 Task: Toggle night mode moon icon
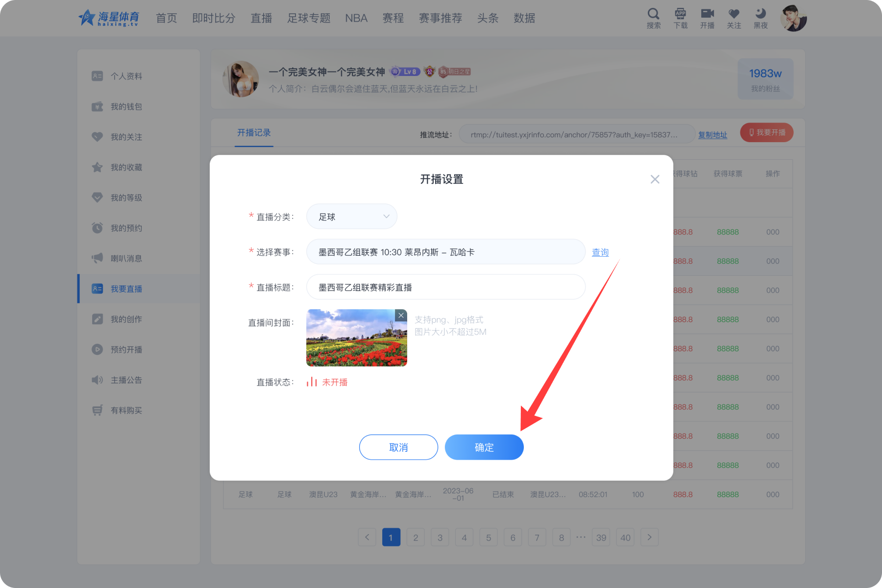(760, 14)
